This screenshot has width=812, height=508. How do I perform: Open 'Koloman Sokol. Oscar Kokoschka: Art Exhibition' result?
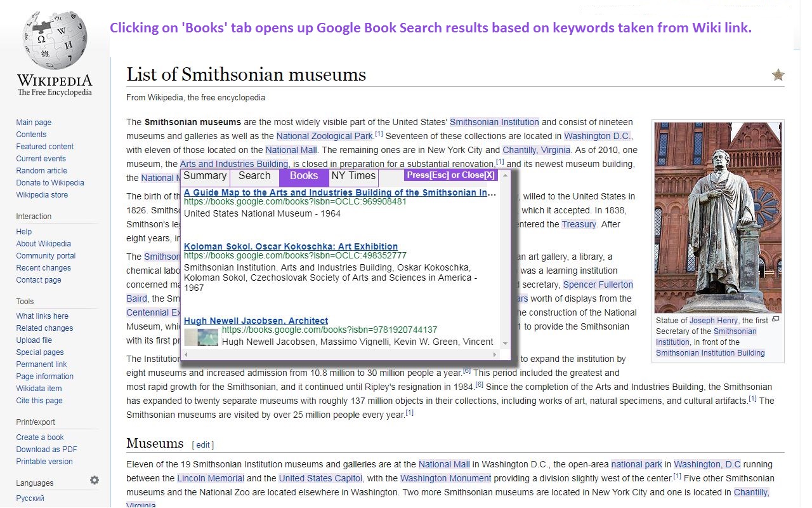pos(291,246)
